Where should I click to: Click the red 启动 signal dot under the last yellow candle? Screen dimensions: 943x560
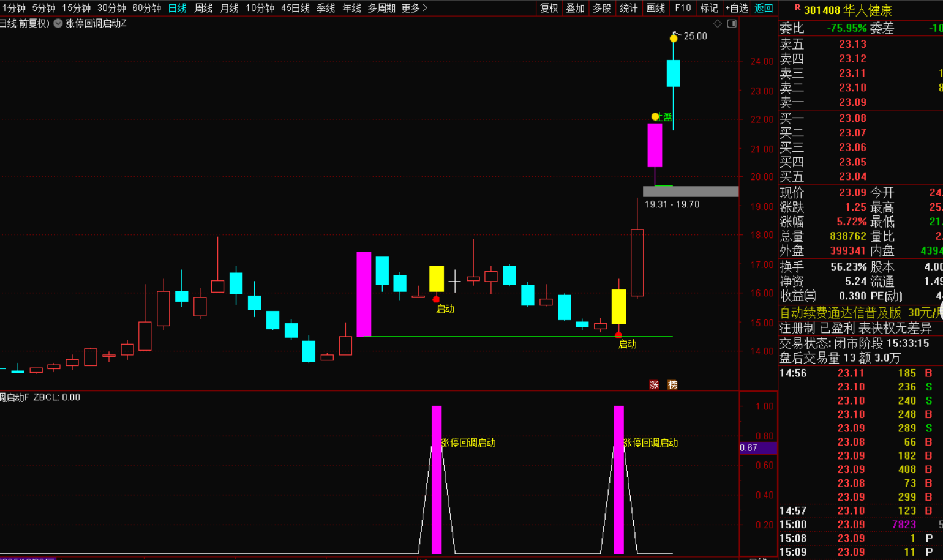[618, 335]
